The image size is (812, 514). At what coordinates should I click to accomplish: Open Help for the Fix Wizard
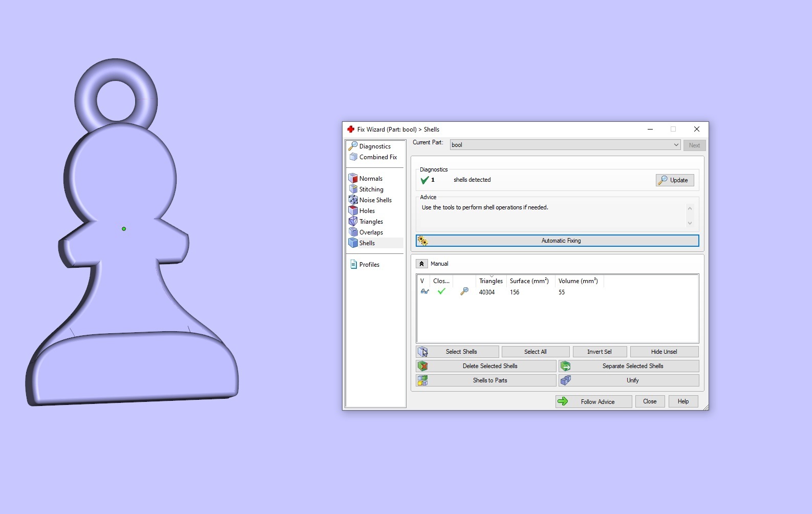(x=683, y=401)
